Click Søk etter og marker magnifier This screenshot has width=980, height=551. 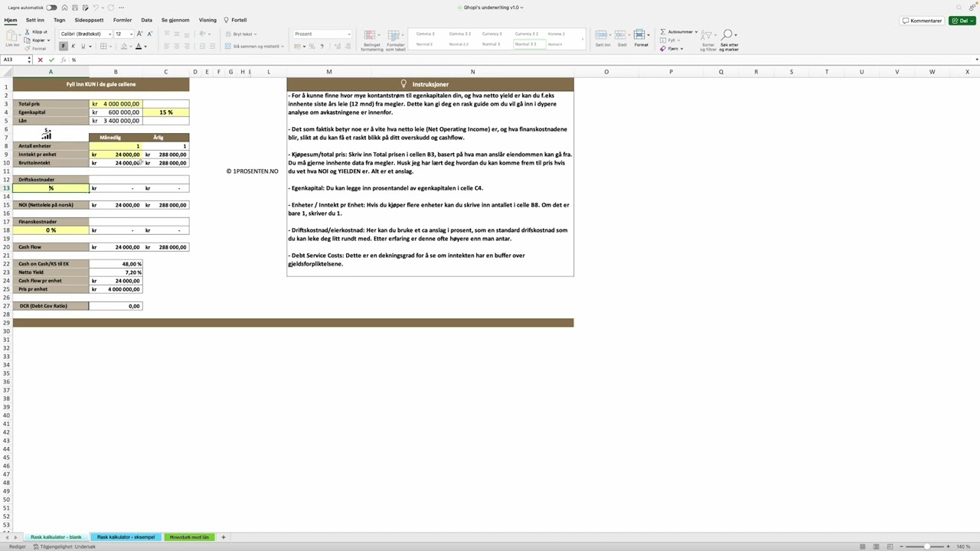(x=729, y=40)
